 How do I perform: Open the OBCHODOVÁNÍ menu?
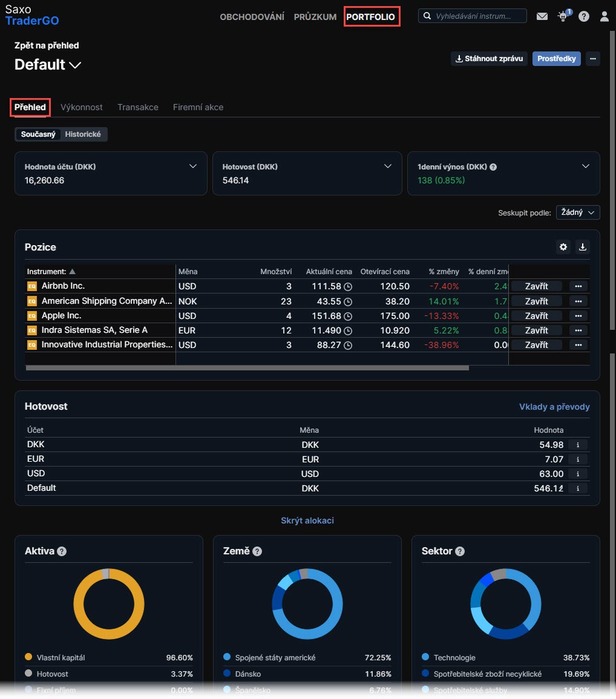[x=252, y=17]
